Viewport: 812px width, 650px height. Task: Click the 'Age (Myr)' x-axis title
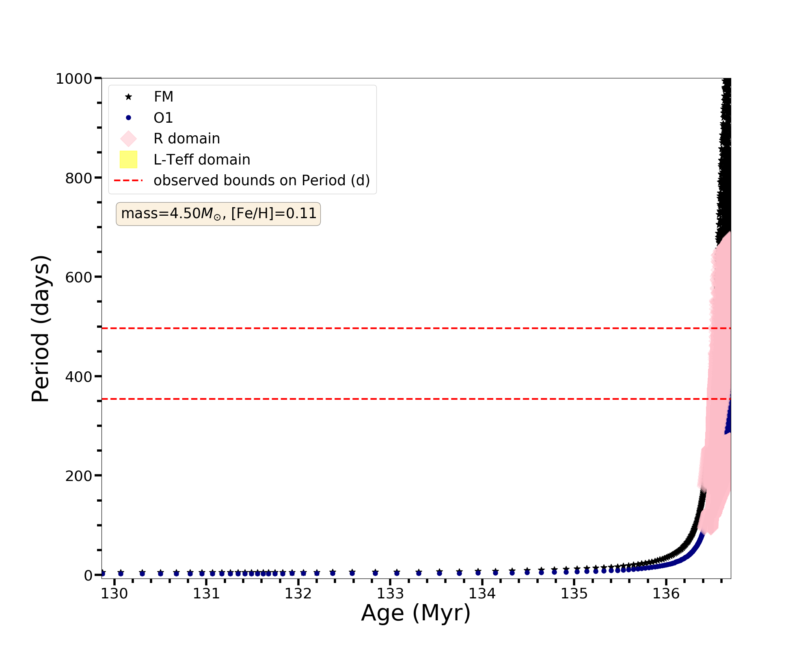(416, 613)
